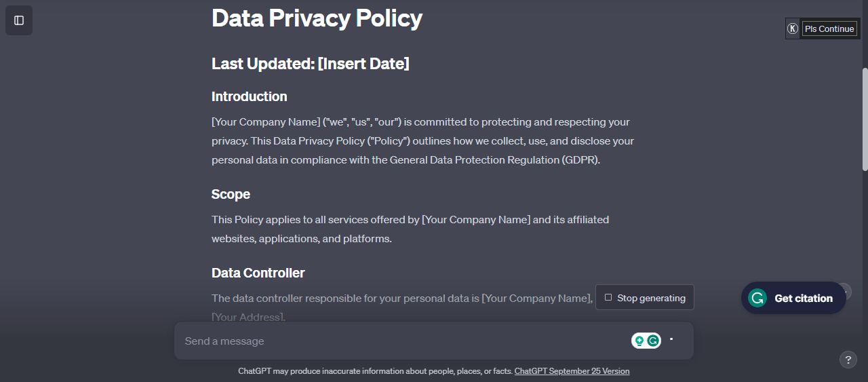
Task: Click the round scroll-down button behind Get citation
Action: [843, 292]
